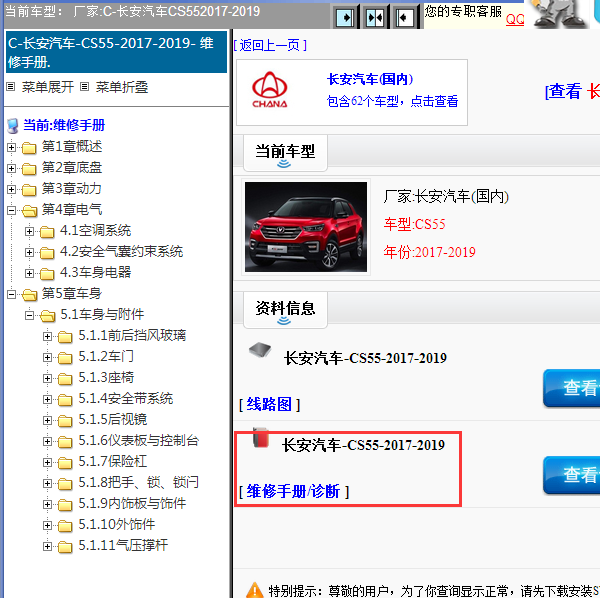The width and height of the screenshot is (600, 598).
Task: Open the 维修手册/诊断 link
Action: (x=294, y=492)
